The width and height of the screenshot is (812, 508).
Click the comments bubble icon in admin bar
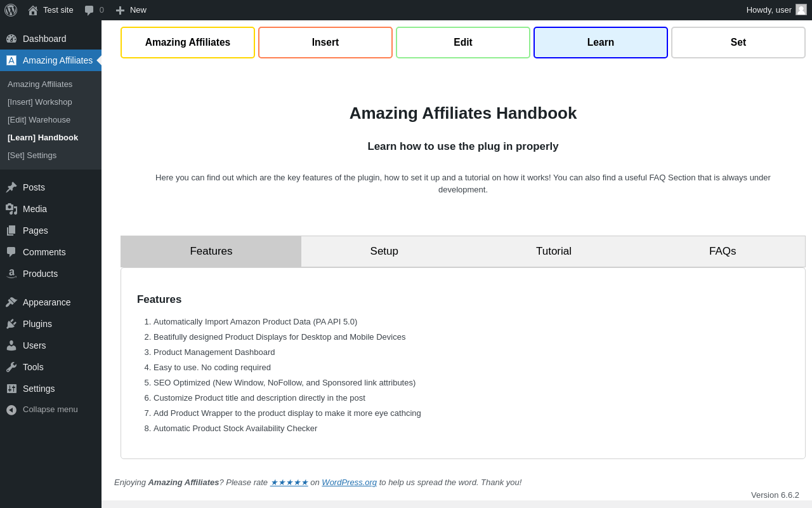pos(89,10)
